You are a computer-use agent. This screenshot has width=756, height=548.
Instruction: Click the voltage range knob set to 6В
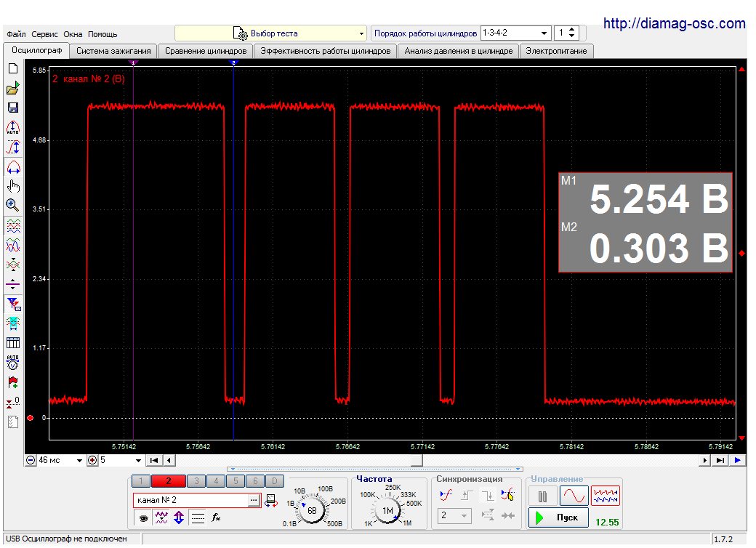pos(311,511)
